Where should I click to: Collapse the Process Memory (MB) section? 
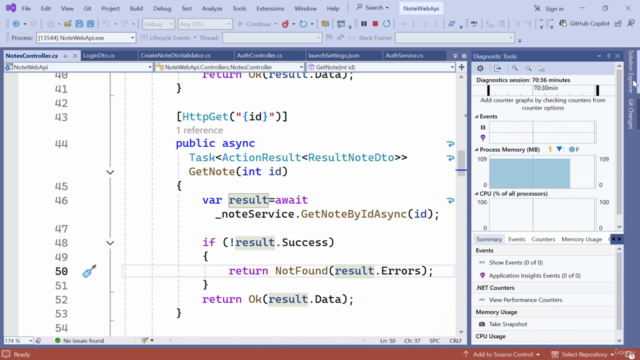[x=476, y=150]
